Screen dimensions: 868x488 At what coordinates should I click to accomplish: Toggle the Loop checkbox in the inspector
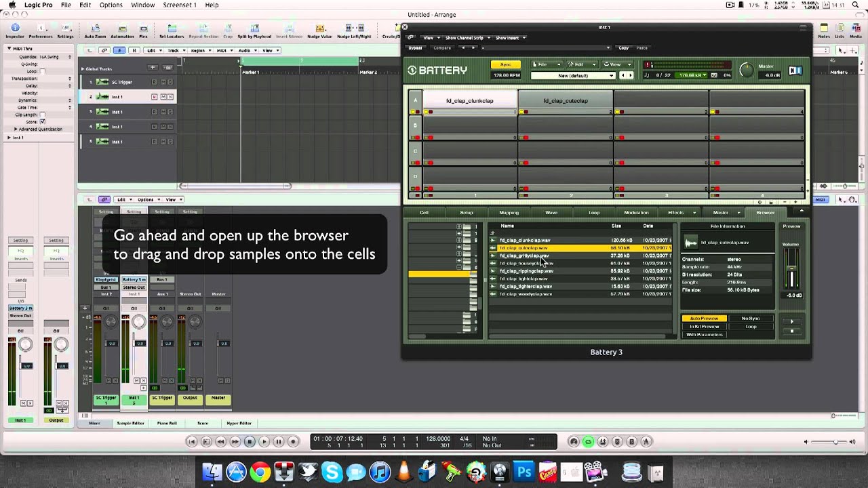(x=42, y=71)
